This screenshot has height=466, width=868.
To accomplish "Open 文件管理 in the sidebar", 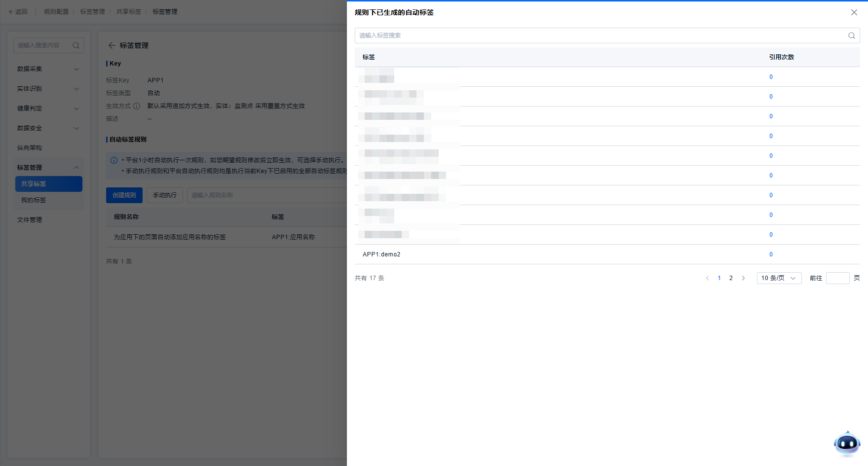I will coord(30,220).
